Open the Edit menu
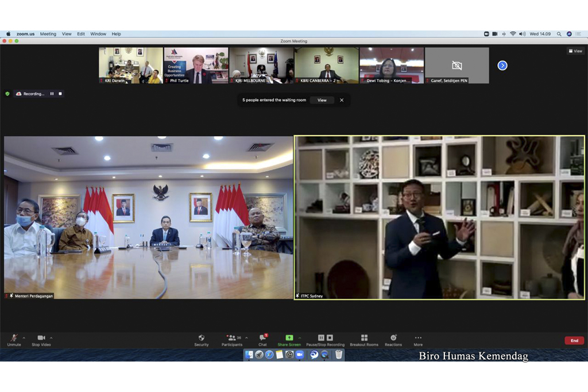This screenshot has width=588, height=392. pyautogui.click(x=81, y=34)
